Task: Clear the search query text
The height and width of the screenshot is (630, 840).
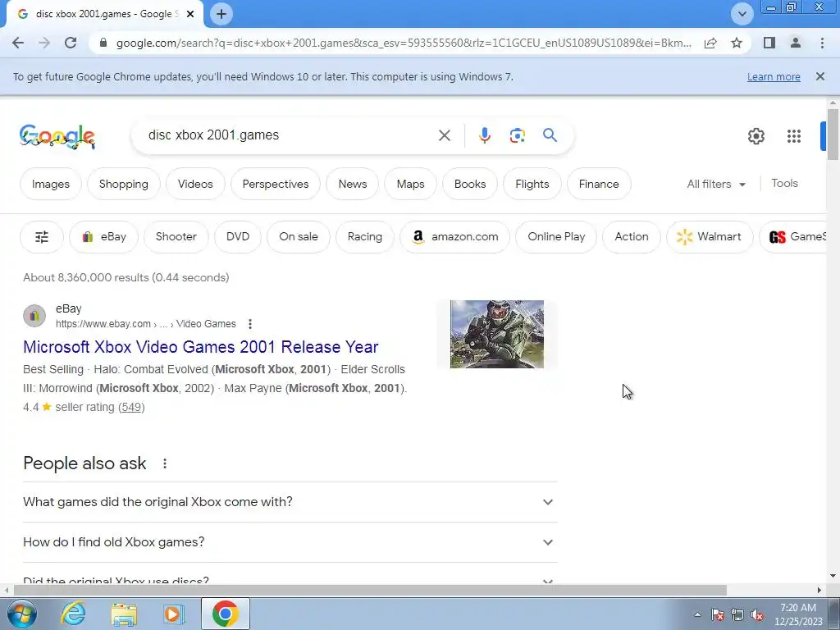Action: 444,135
